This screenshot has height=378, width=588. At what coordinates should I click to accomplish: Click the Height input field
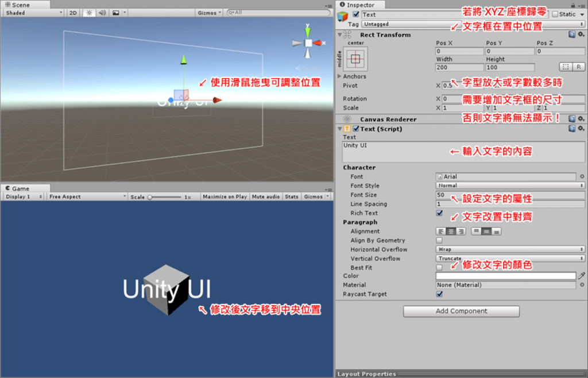coord(510,68)
